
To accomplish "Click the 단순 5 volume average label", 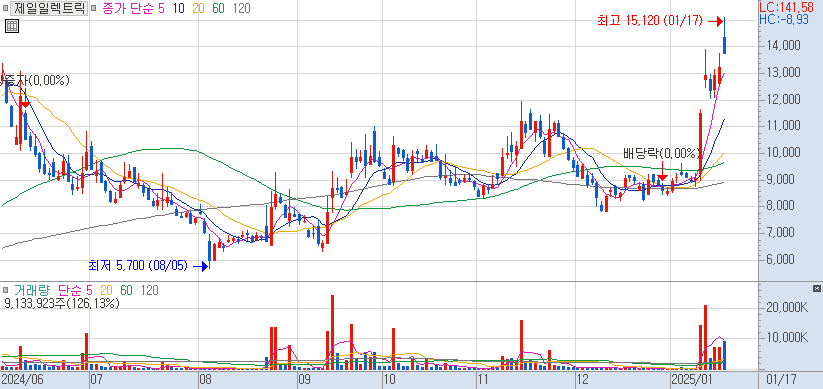I will tap(76, 290).
